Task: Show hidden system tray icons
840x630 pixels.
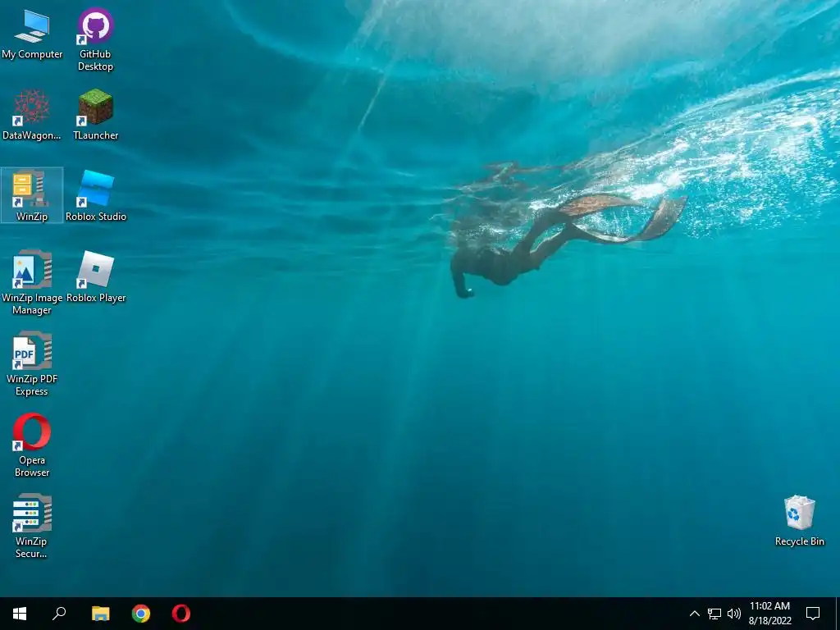Action: pyautogui.click(x=694, y=614)
